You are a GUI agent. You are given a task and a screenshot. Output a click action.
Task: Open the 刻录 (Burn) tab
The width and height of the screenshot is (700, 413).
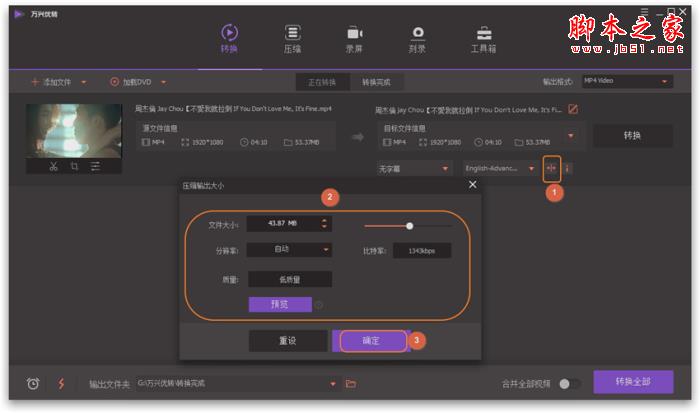pyautogui.click(x=417, y=39)
